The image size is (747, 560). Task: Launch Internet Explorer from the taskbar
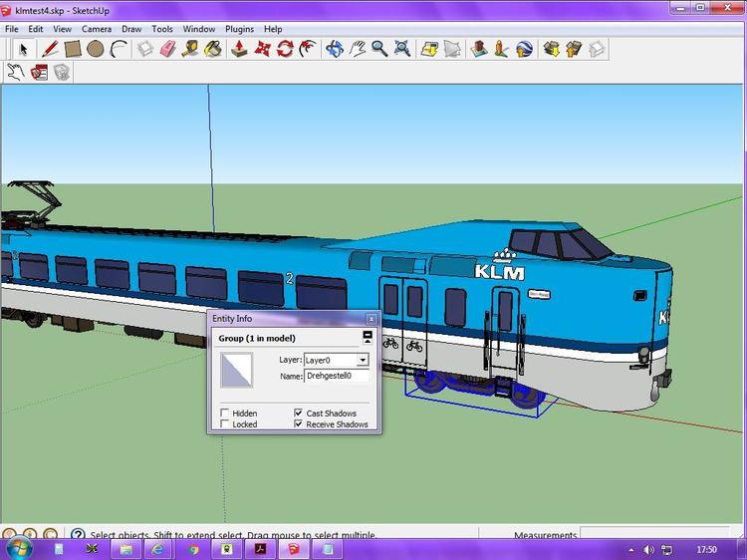[158, 549]
